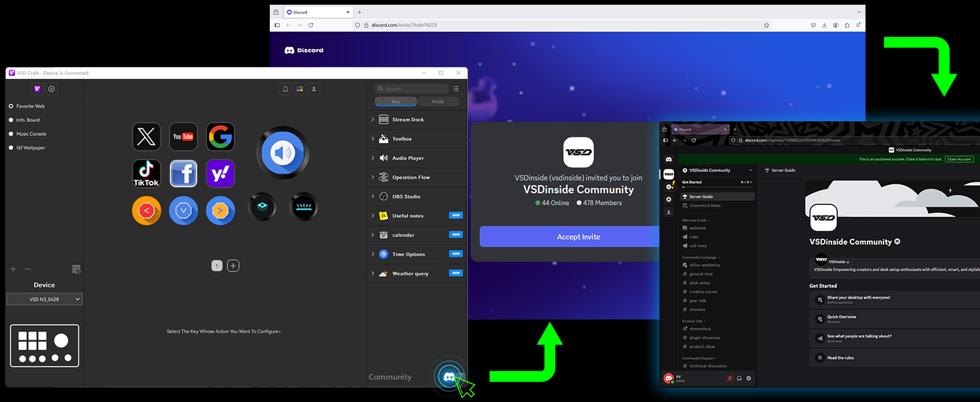Select the Google key icon
Viewport: 980px width, 402px height.
(x=220, y=137)
